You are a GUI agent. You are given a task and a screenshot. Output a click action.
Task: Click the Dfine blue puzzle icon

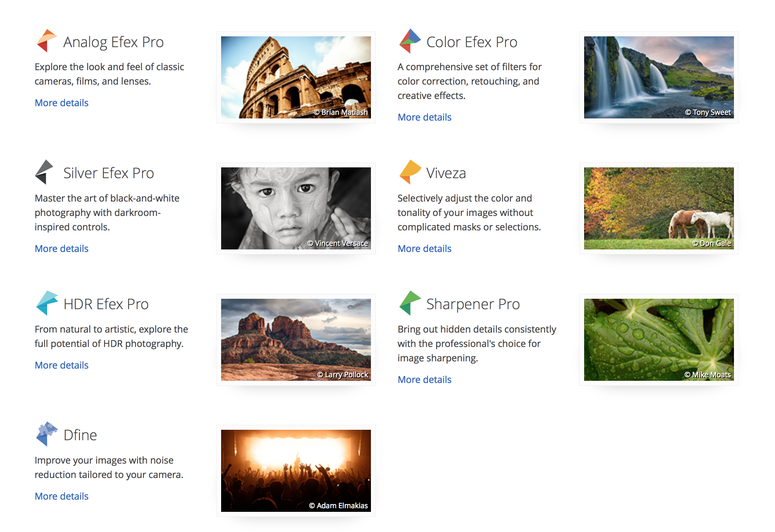click(x=47, y=434)
